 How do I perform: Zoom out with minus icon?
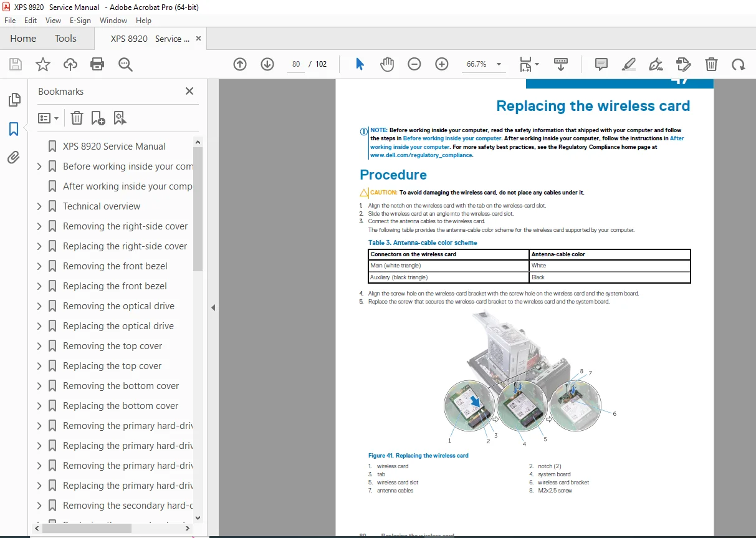pos(414,64)
